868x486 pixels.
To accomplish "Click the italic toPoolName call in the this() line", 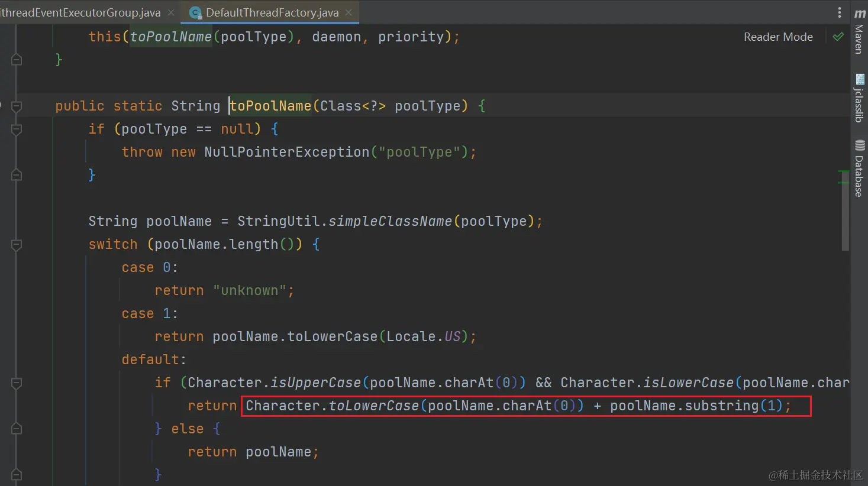I will 171,37.
